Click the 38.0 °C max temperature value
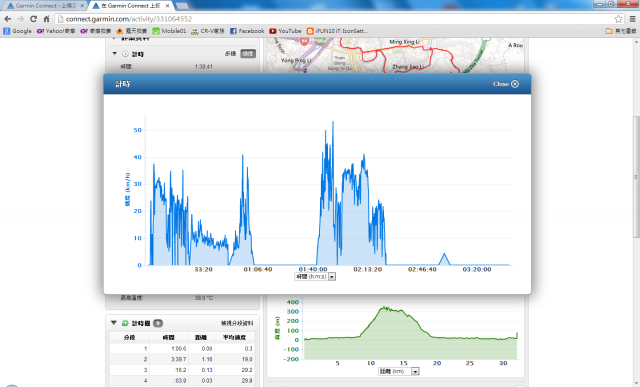This screenshot has height=387, width=640. (x=203, y=298)
